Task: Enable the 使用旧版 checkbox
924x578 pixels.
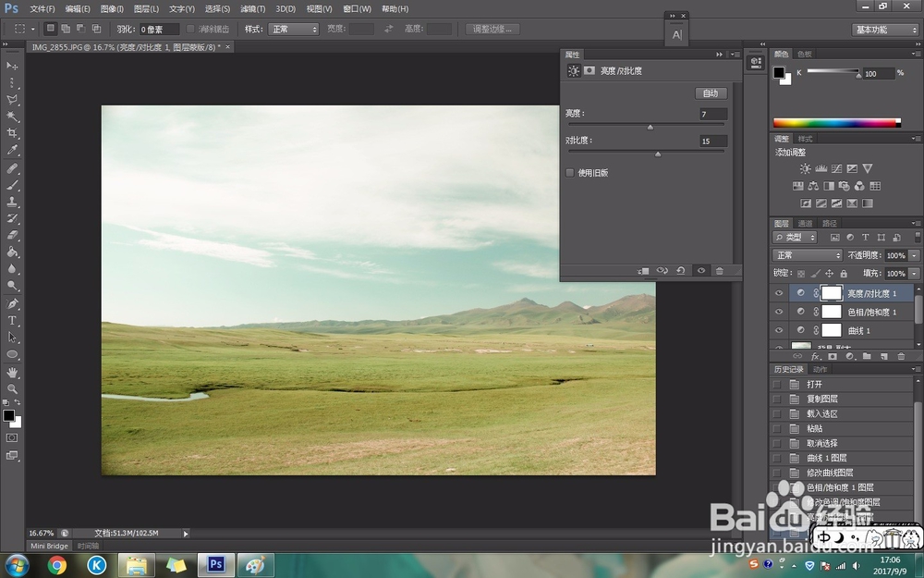Action: click(570, 173)
